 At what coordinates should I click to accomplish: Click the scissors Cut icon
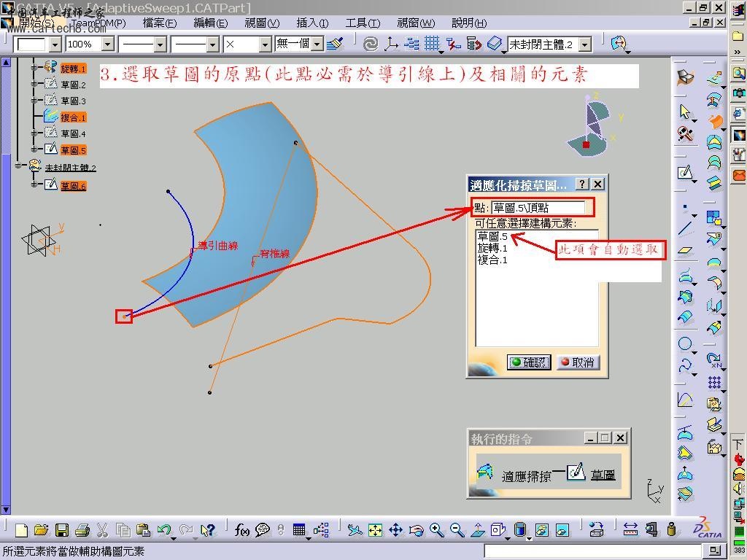tap(102, 529)
